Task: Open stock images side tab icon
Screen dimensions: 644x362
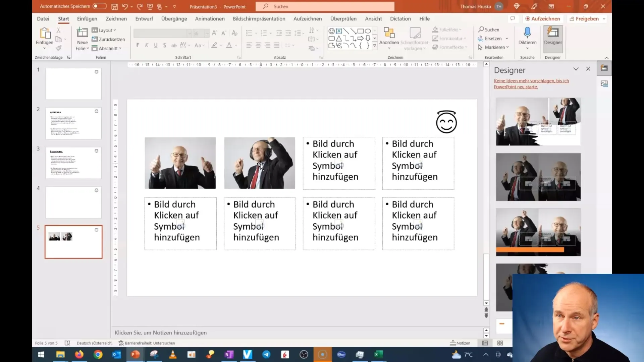Action: pos(604,84)
